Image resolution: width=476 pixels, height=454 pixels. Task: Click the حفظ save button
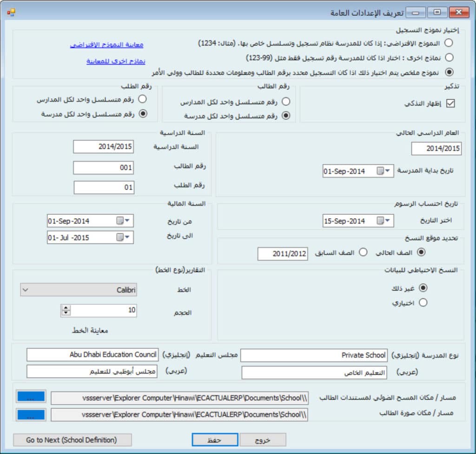[x=215, y=440]
